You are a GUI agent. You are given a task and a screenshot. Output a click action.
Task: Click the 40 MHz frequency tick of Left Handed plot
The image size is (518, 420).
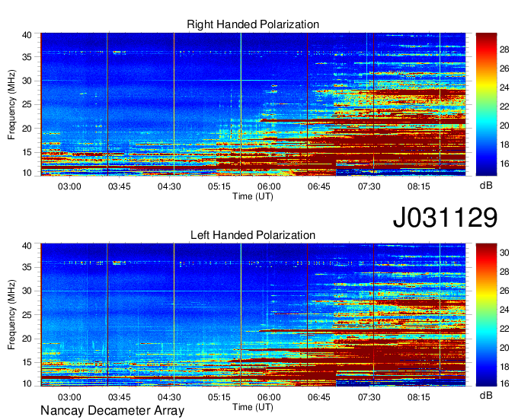27,246
